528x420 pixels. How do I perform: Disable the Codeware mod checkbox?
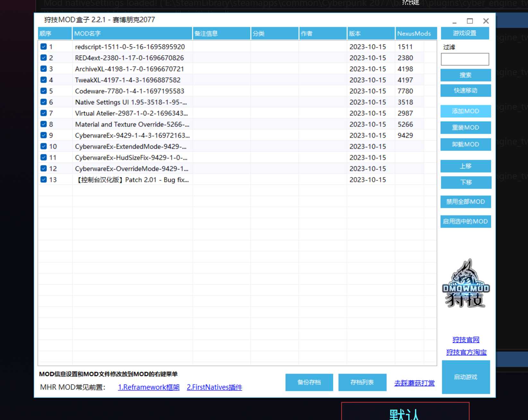(44, 91)
